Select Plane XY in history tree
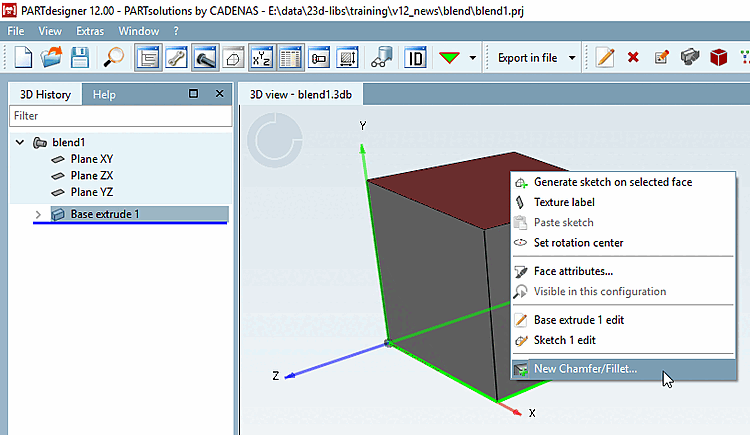The width and height of the screenshot is (750, 435). click(92, 159)
